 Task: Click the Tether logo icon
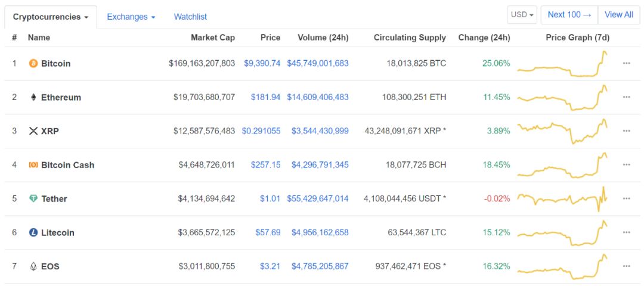coord(33,198)
